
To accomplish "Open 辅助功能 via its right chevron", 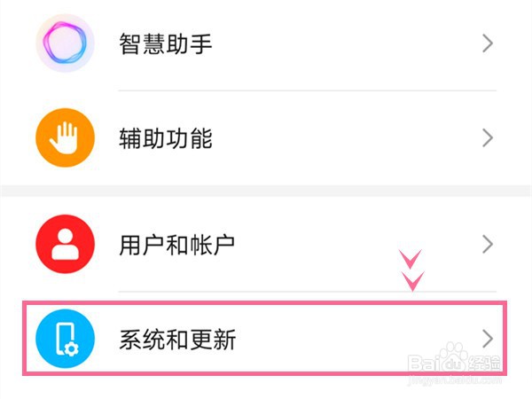I will (x=487, y=138).
